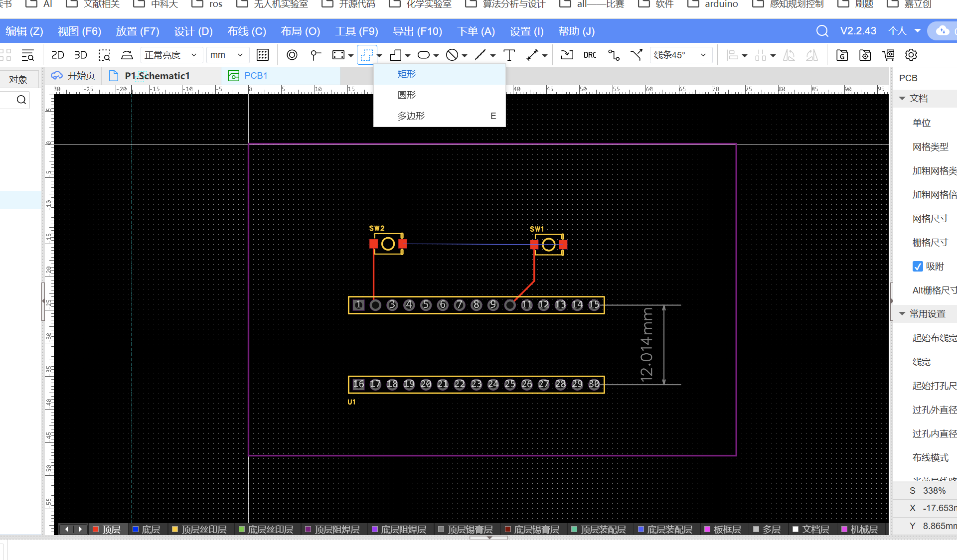957x560 pixels.
Task: Switch to 3D view
Action: point(80,55)
